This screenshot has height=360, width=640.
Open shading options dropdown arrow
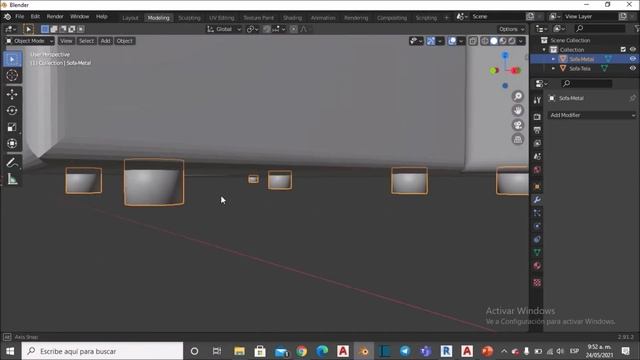point(520,41)
